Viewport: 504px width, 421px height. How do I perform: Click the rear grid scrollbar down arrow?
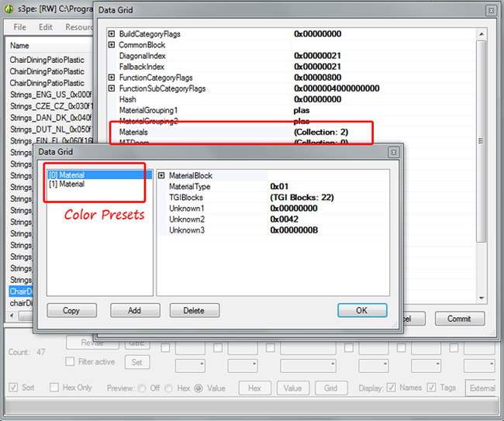coord(481,298)
